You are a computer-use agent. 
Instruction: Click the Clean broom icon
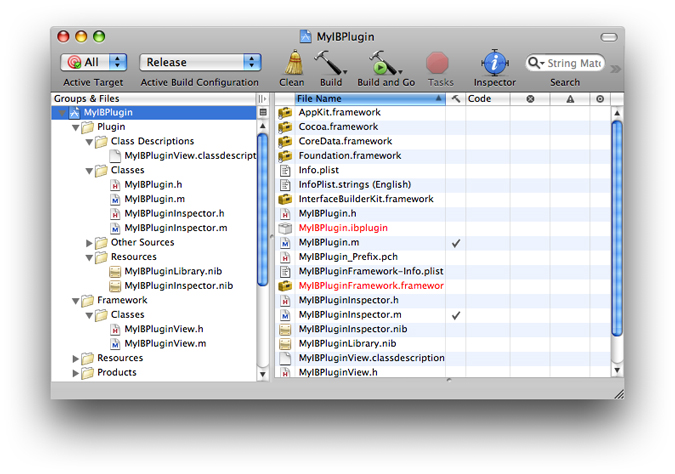[x=291, y=63]
